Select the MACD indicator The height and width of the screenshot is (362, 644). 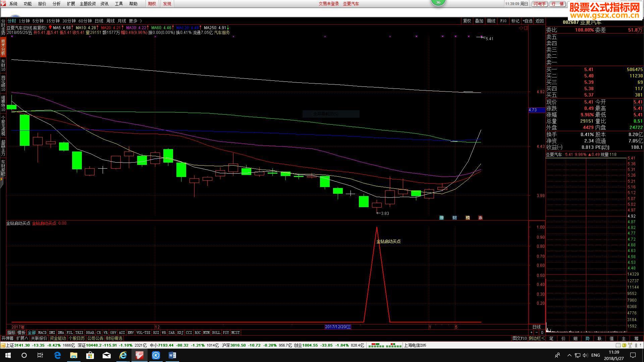click(x=42, y=333)
